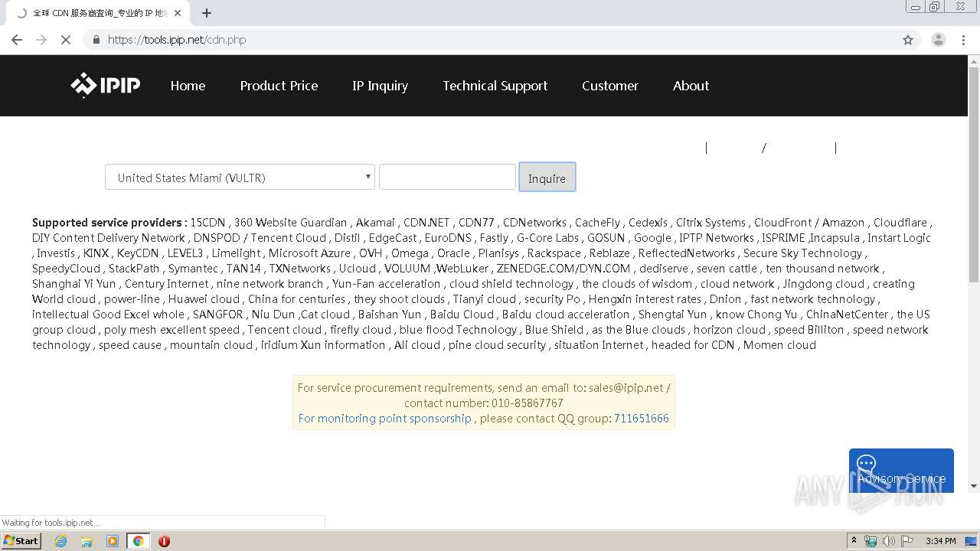The image size is (980, 551).
Task: Bookmark this page with the star icon
Action: tap(908, 40)
